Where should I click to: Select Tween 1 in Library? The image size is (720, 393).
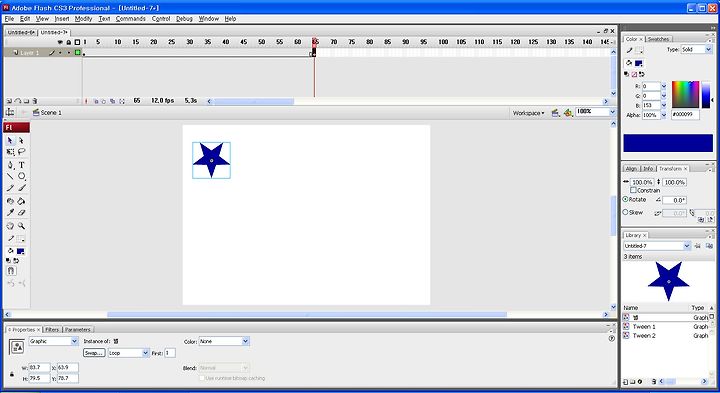644,327
